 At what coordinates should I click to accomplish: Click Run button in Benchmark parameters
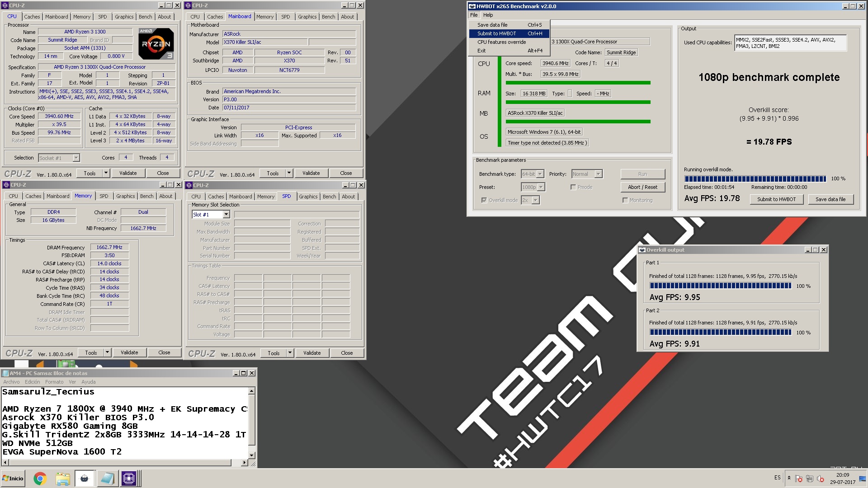pyautogui.click(x=642, y=174)
